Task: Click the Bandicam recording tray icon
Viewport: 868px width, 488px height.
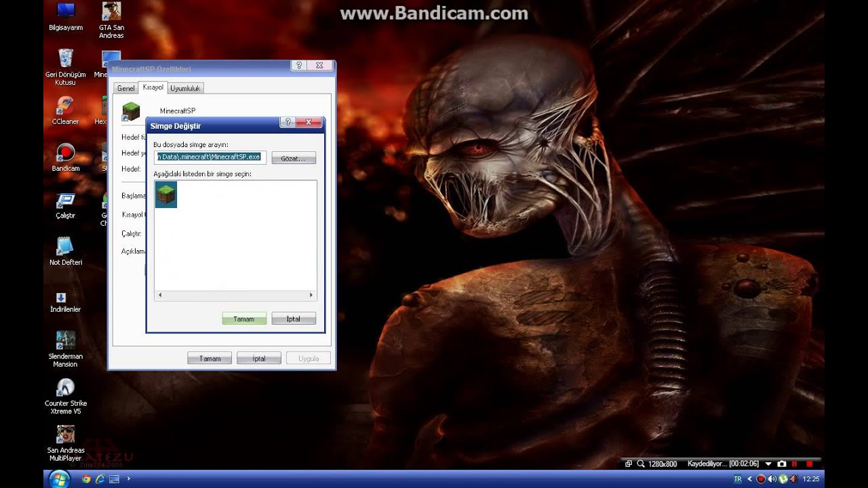Action: click(761, 479)
